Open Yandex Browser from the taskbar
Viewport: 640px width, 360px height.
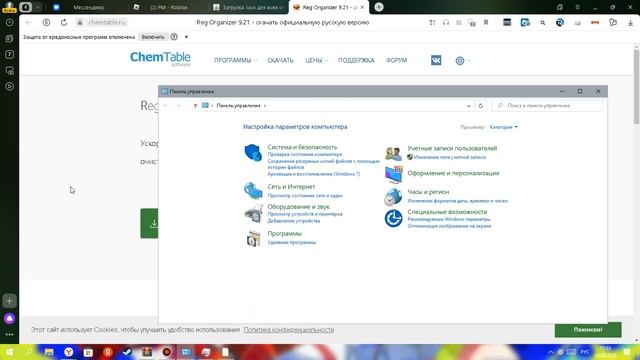[69, 352]
